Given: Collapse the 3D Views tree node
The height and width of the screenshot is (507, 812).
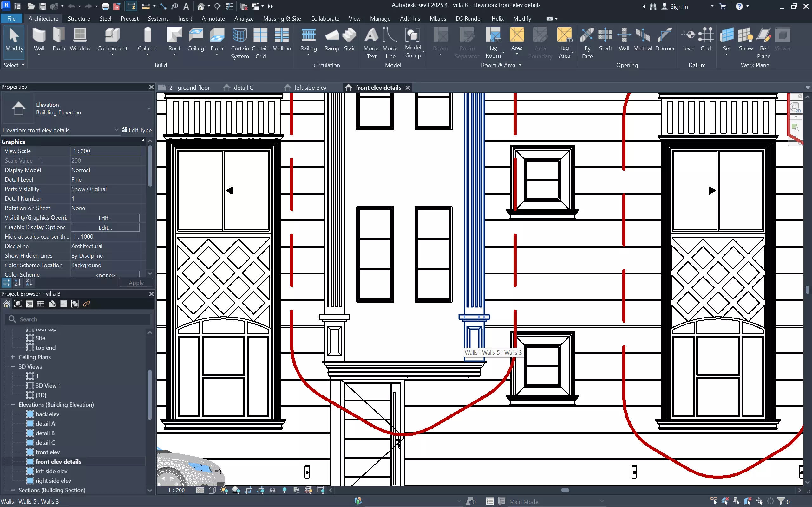Looking at the screenshot, I should coord(13,367).
